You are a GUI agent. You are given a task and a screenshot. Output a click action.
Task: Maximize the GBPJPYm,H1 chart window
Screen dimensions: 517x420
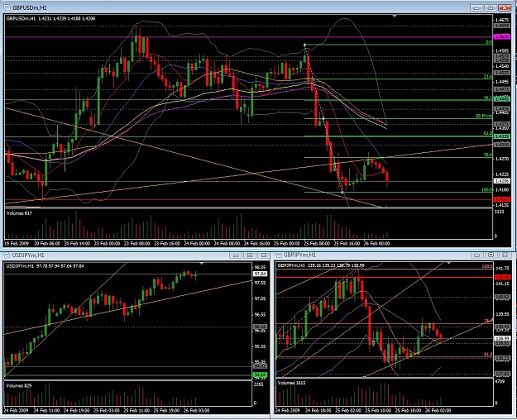[491, 255]
